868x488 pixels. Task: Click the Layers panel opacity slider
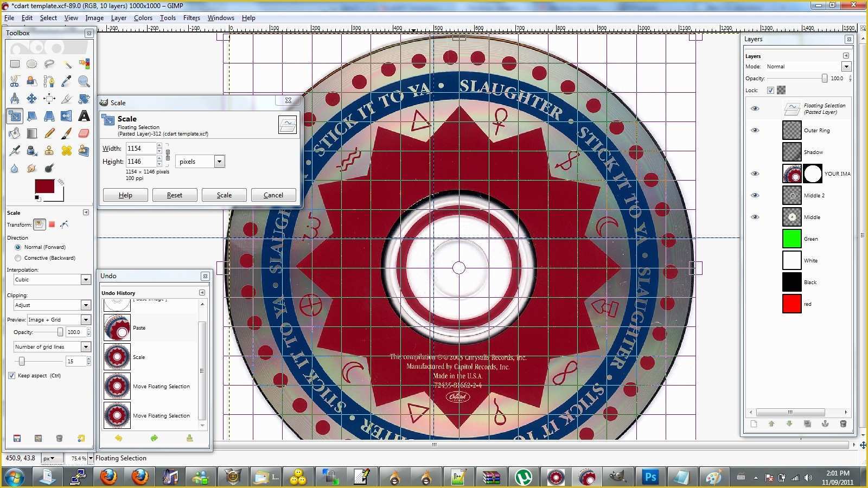797,79
